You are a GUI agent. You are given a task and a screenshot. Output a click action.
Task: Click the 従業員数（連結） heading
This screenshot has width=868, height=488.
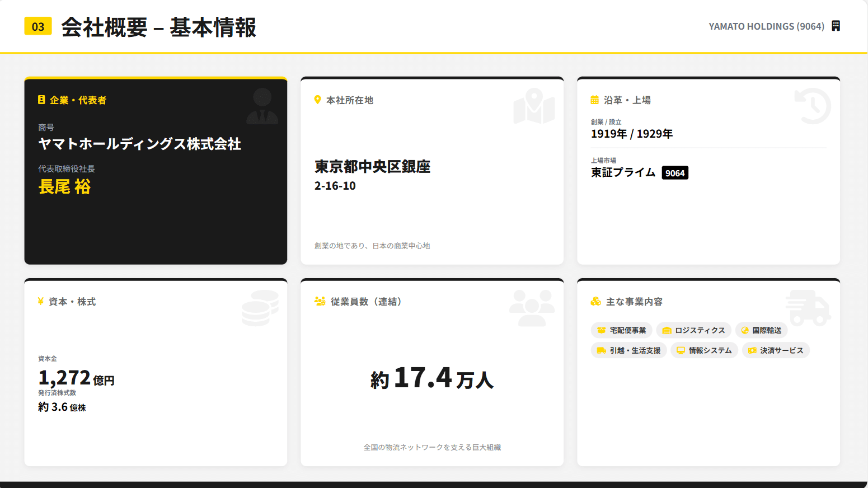point(366,301)
